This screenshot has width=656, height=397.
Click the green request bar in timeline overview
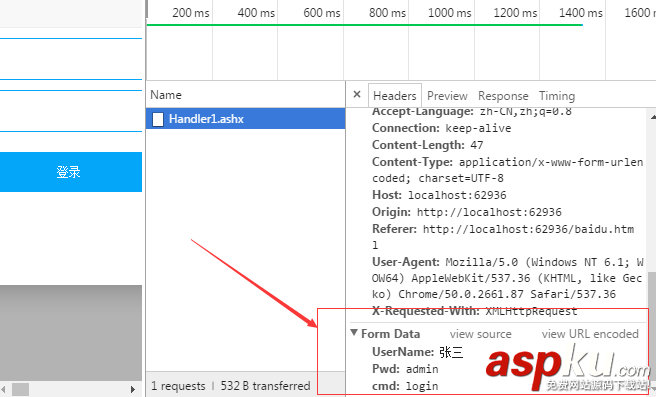coord(364,25)
